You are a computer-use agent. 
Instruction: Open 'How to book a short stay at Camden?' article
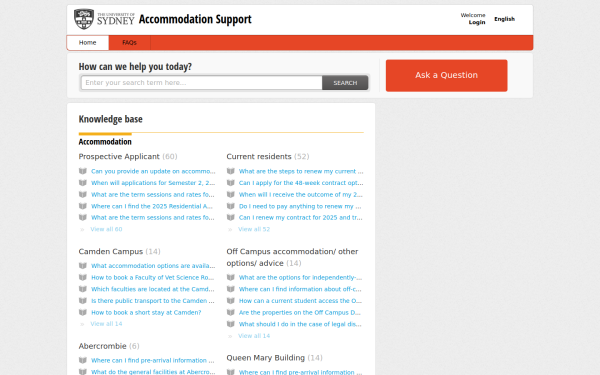(146, 312)
